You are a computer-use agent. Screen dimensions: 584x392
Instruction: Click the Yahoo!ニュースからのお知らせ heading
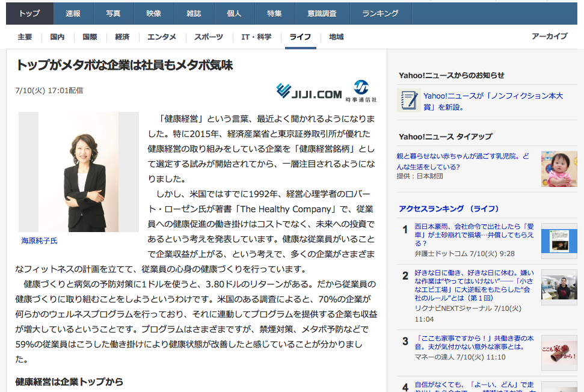(x=452, y=75)
